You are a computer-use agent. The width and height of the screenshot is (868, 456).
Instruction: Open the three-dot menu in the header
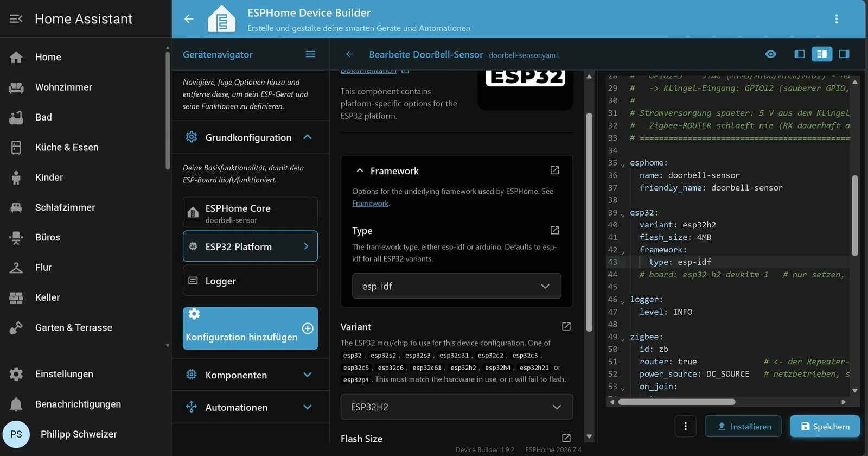[x=837, y=19]
